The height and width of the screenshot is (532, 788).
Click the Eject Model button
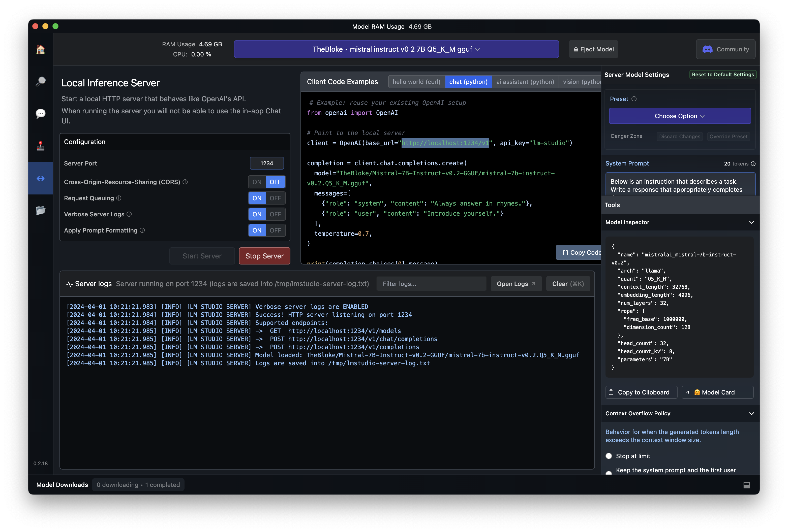tap(593, 49)
